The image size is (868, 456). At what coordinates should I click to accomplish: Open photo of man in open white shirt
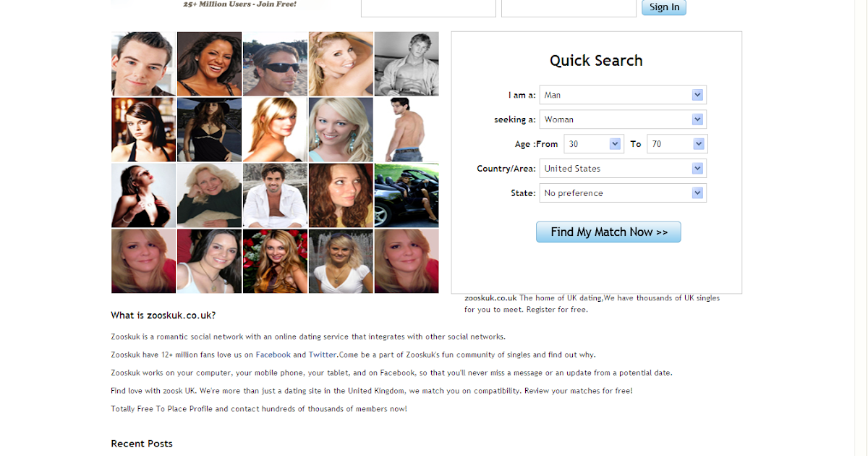click(x=275, y=195)
